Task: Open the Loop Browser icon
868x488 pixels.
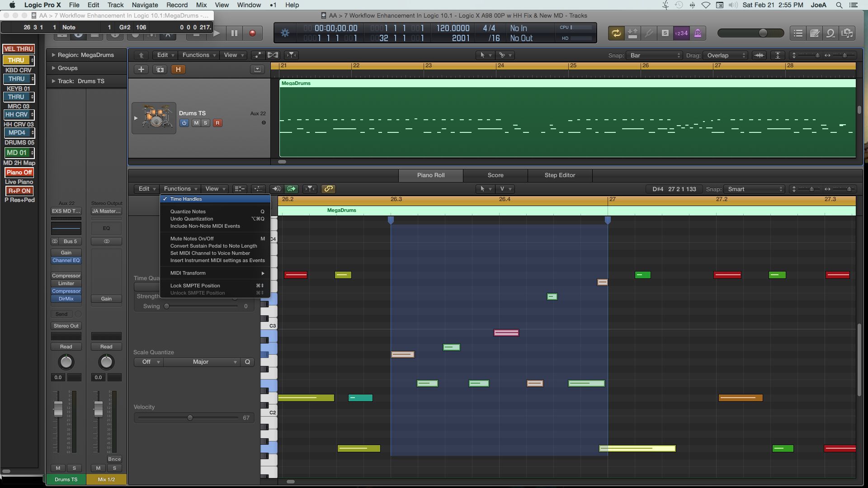Action: click(x=830, y=33)
